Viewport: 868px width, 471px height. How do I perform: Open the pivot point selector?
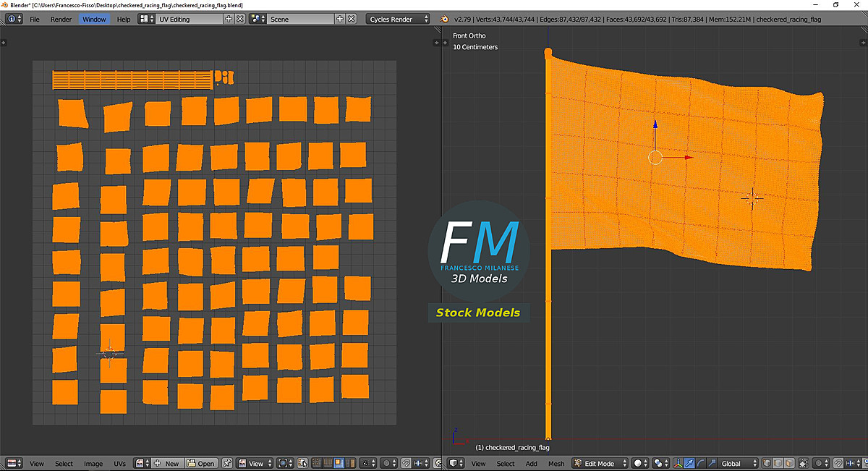pyautogui.click(x=660, y=463)
